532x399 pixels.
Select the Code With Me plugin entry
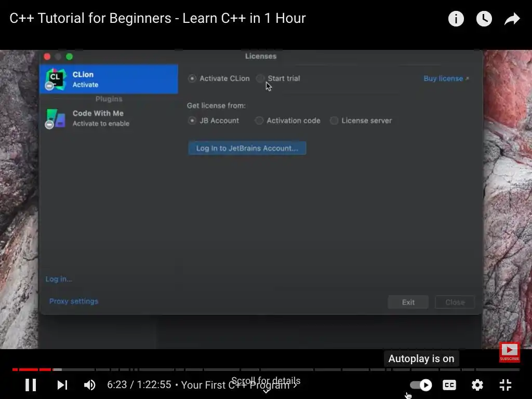click(109, 118)
